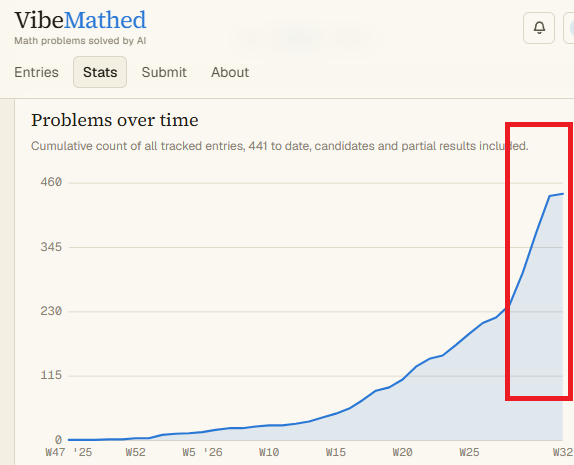Viewport: 574px width, 465px height.
Task: Click the W5 '26 axis label
Action: [x=202, y=453]
